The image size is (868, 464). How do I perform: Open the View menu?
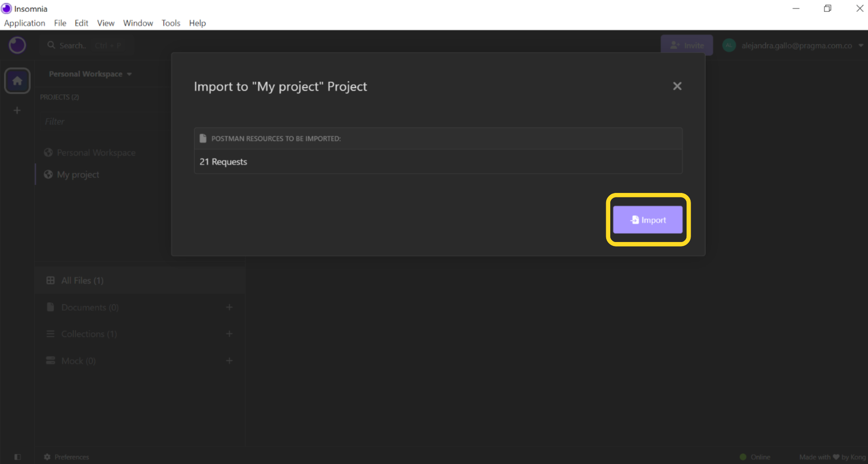pyautogui.click(x=106, y=23)
